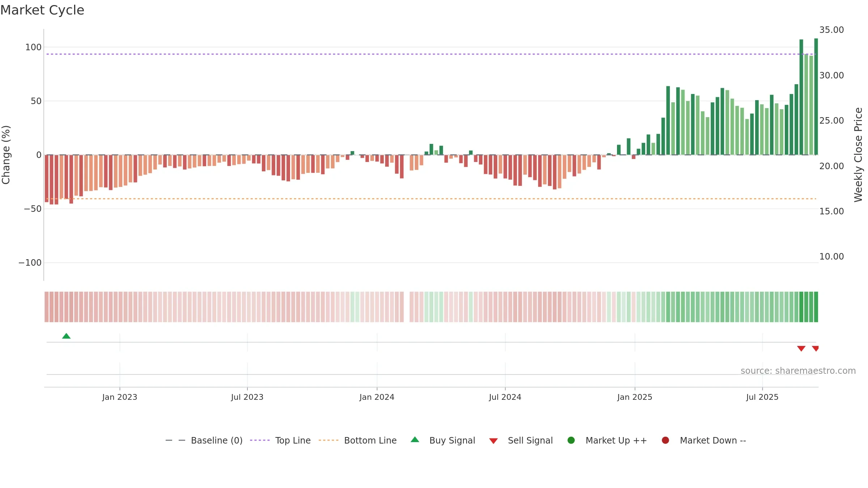Viewport: 868px width, 488px height.
Task: Click the Market Cycle chart title
Action: (42, 10)
